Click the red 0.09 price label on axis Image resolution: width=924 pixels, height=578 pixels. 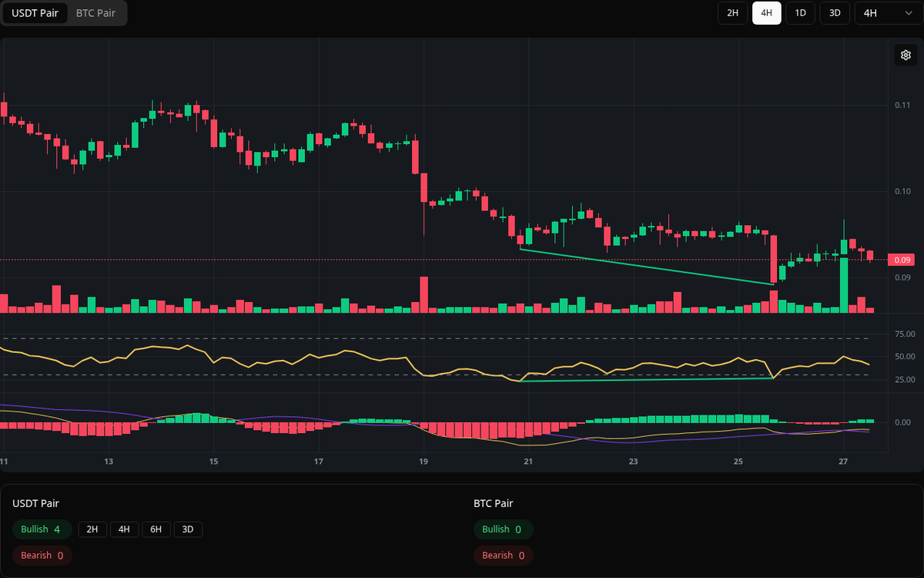click(901, 260)
